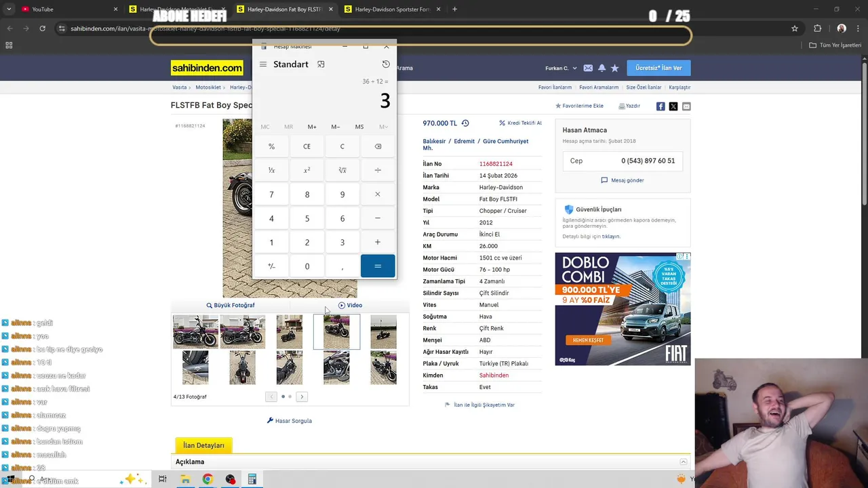868x488 pixels.
Task: Select the first photo thumbnail
Action: click(195, 332)
